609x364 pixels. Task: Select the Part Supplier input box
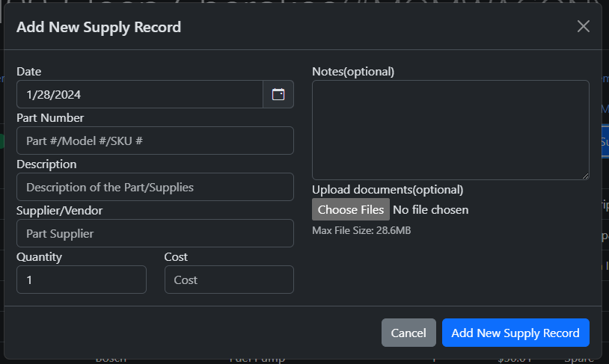155,233
